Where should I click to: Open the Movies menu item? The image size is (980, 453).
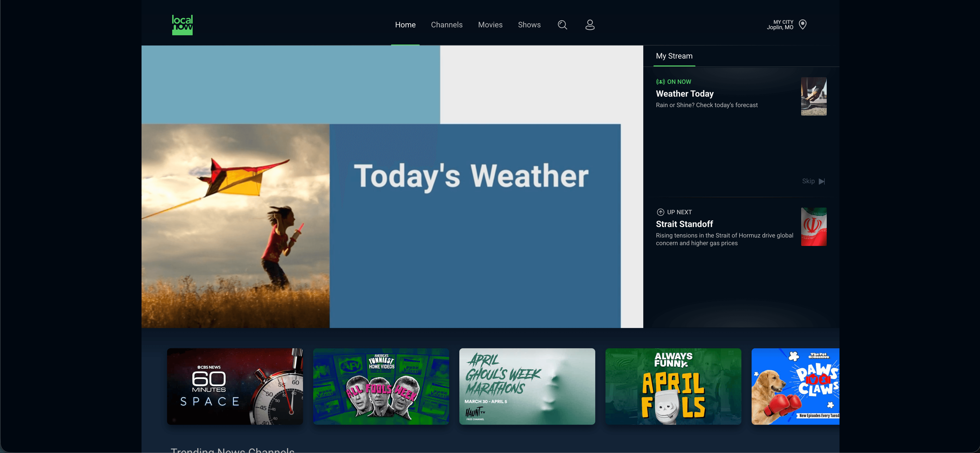[490, 25]
